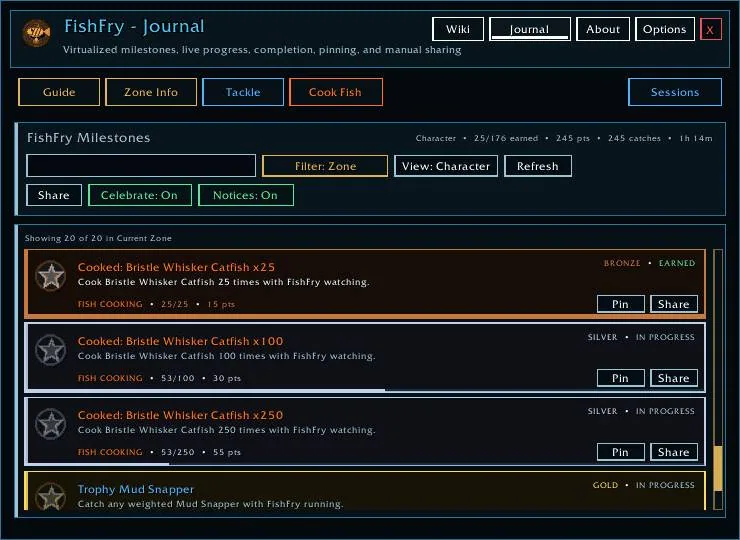This screenshot has height=540, width=740.
Task: Click star medal icon for Catfish x250
Action: coord(50,424)
